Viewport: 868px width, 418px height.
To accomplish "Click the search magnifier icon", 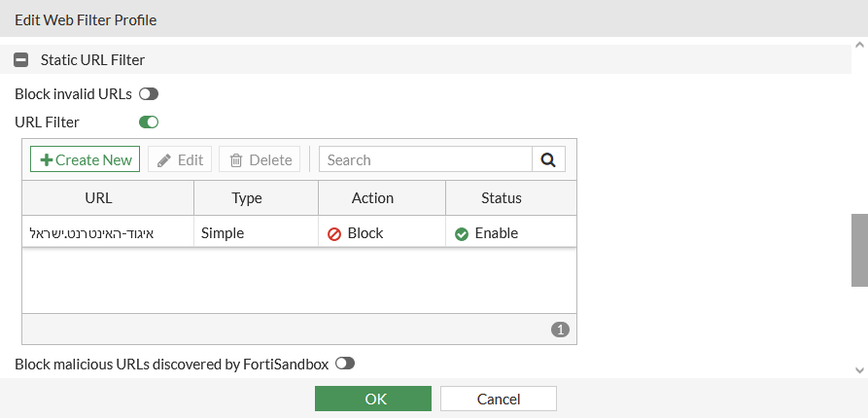I will click(x=548, y=160).
